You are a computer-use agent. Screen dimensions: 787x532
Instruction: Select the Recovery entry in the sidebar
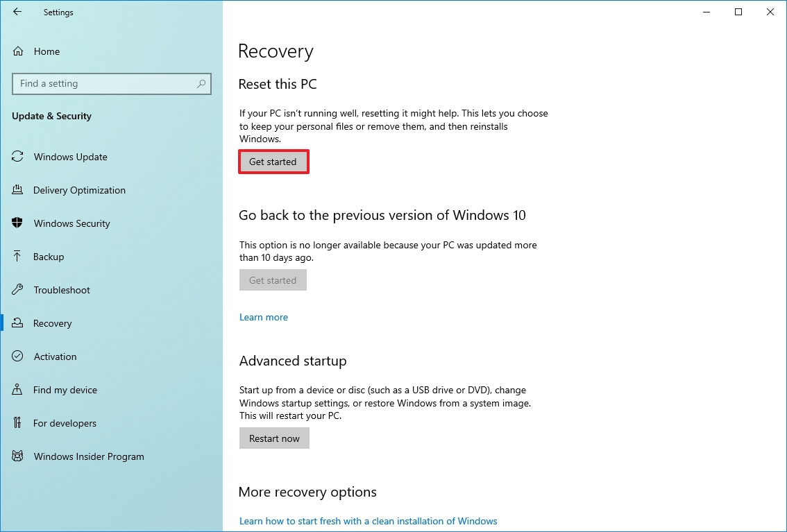53,323
